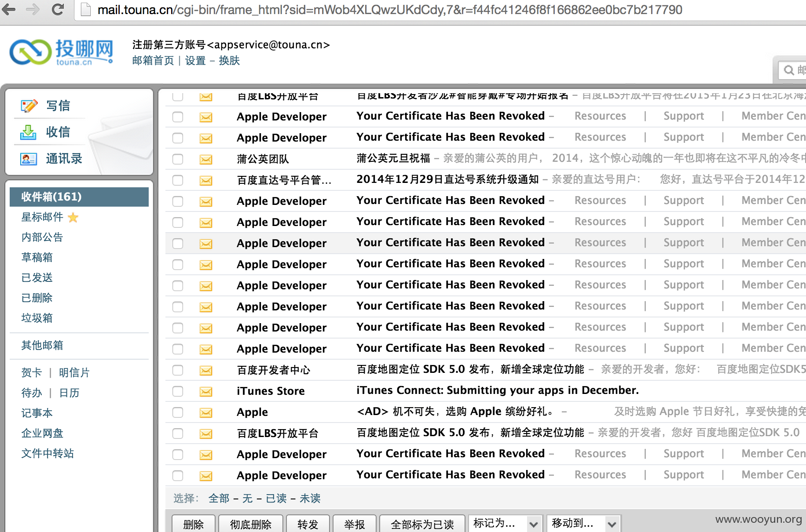Tick checkbox for 百度地图定位 LBS开放平台 message
This screenshot has width=806, height=532.
click(x=178, y=434)
